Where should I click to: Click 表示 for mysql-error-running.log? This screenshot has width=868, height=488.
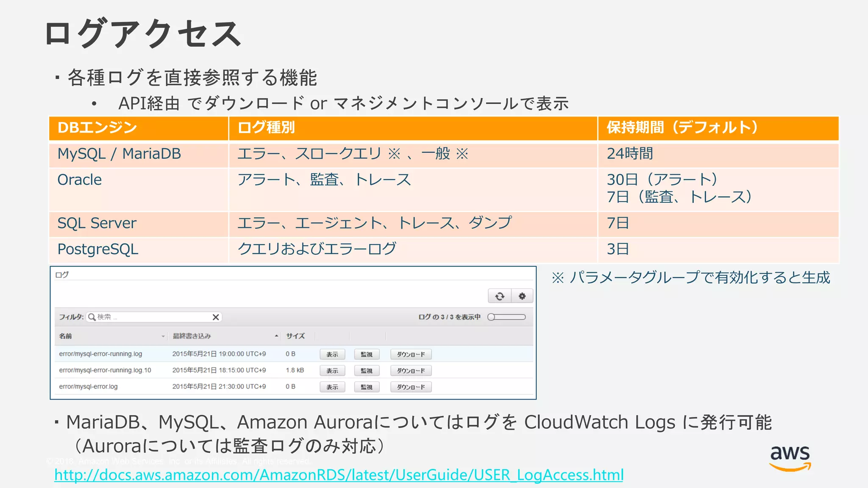pos(332,354)
